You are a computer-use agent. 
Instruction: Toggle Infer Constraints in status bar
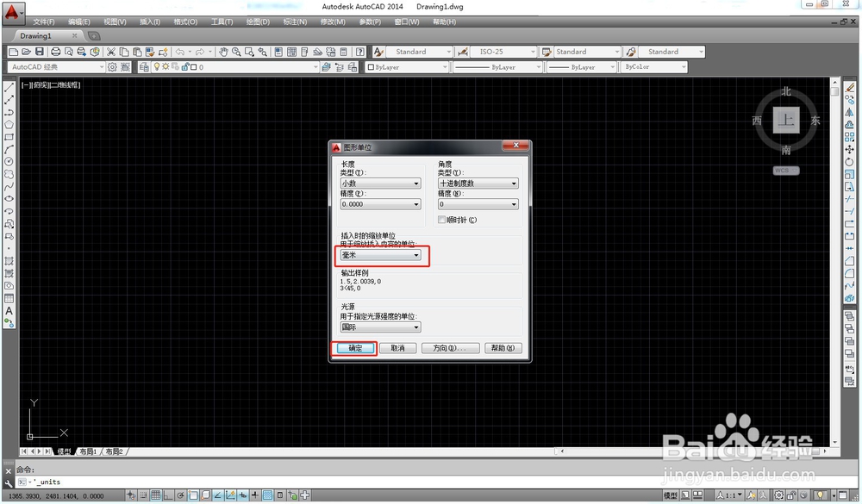[x=131, y=495]
